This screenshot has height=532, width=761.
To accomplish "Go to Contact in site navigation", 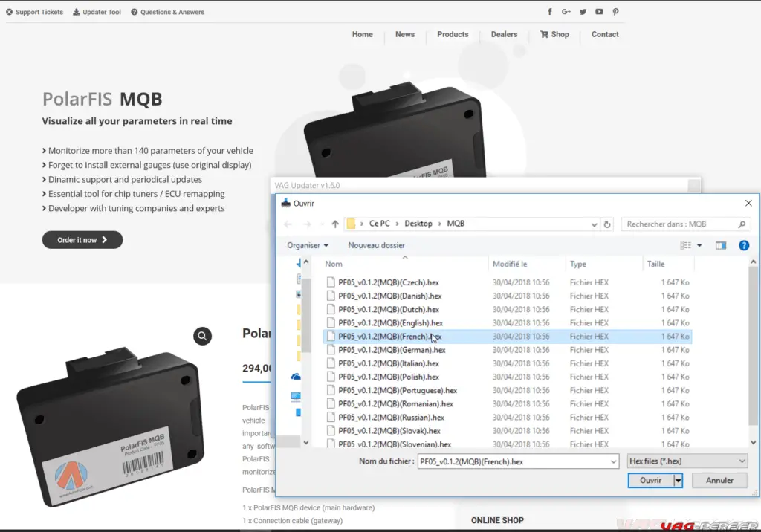I will pyautogui.click(x=605, y=34).
